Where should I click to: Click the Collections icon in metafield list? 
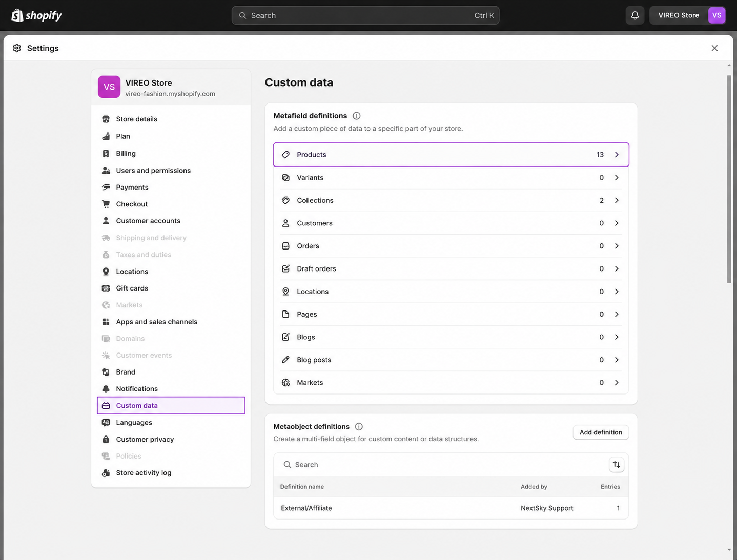[x=286, y=200]
